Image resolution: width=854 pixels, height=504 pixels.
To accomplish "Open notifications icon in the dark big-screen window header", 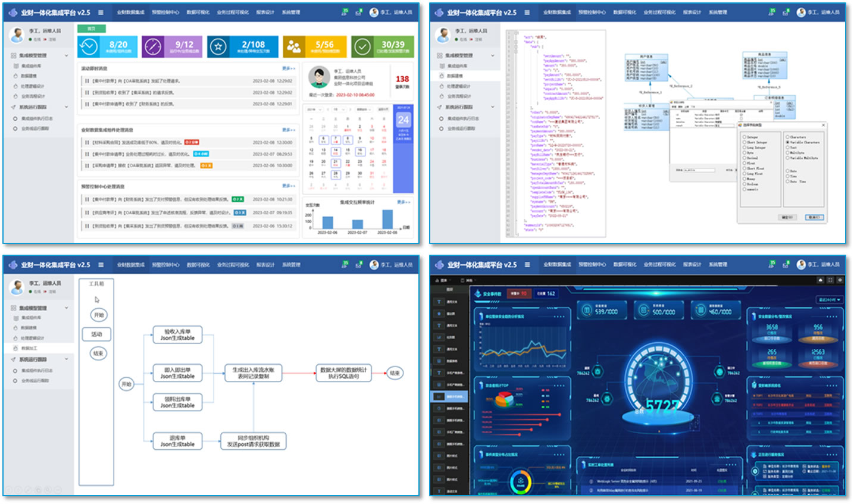I will point(772,264).
